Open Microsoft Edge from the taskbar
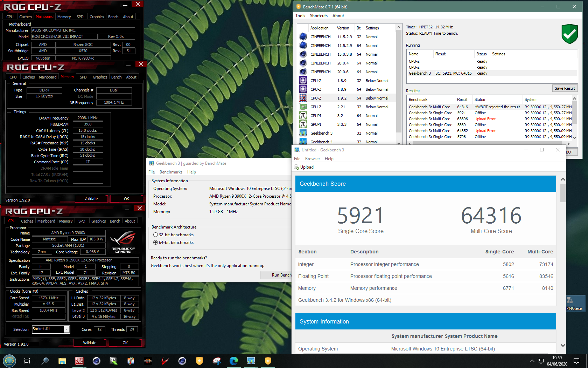Image resolution: width=588 pixels, height=368 pixels. click(234, 361)
